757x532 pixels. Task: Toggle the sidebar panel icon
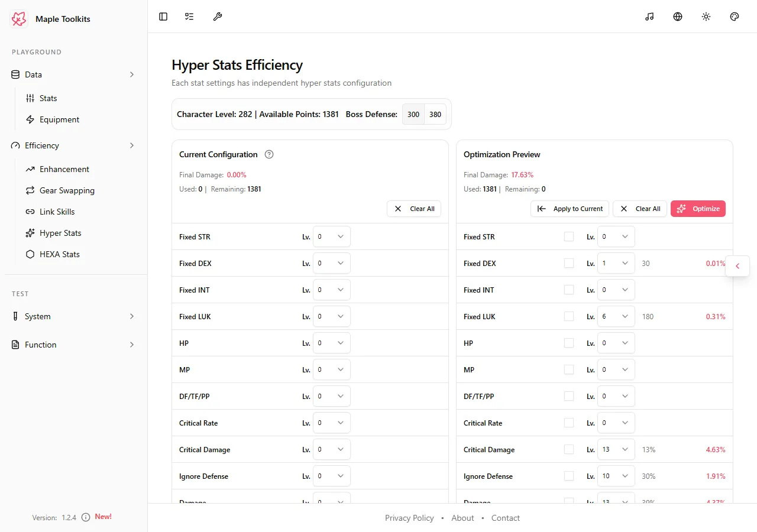tap(163, 17)
